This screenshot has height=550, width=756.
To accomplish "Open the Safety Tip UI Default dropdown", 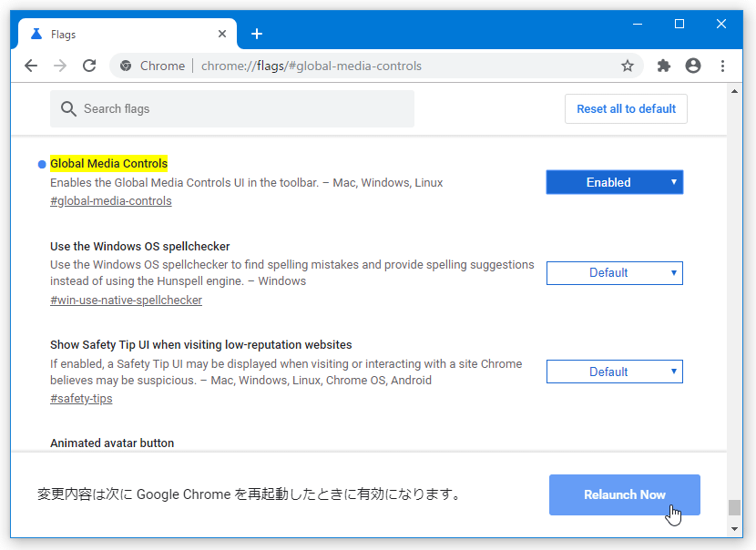I will 614,372.
